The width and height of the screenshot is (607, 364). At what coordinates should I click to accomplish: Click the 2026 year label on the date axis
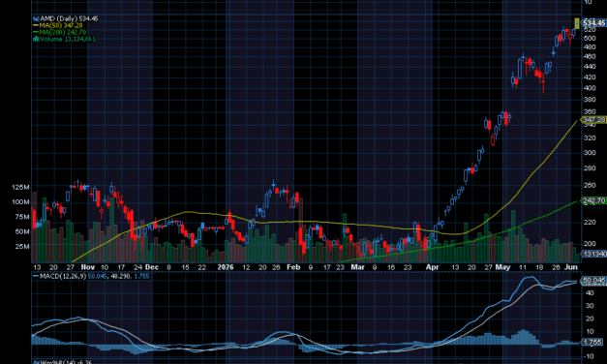coord(226,267)
